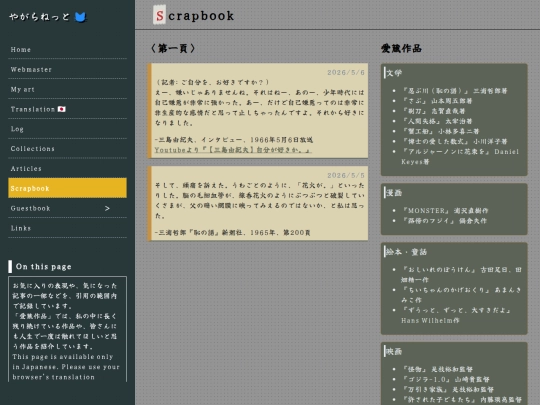This screenshot has width=540, height=405.
Task: Click the 三浦哲郎 citation line, 1965年
Action: click(x=233, y=233)
